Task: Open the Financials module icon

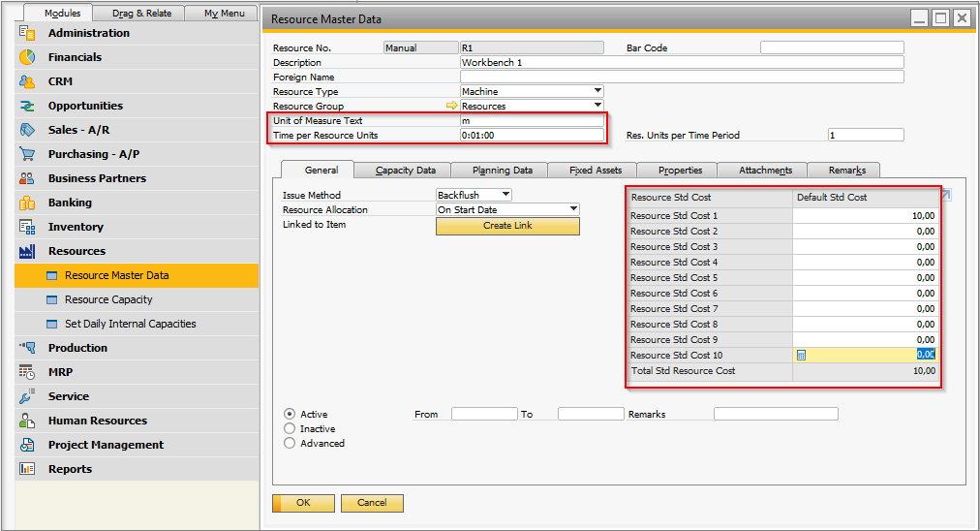Action: tap(27, 57)
